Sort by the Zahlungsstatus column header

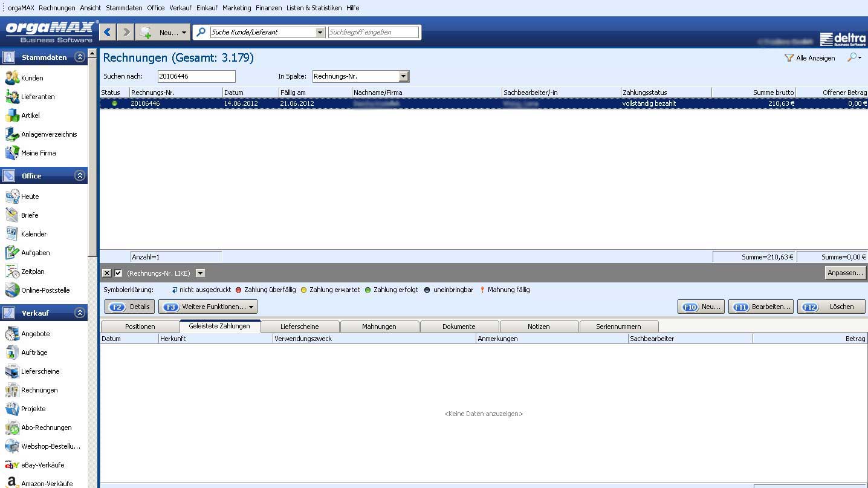click(666, 93)
